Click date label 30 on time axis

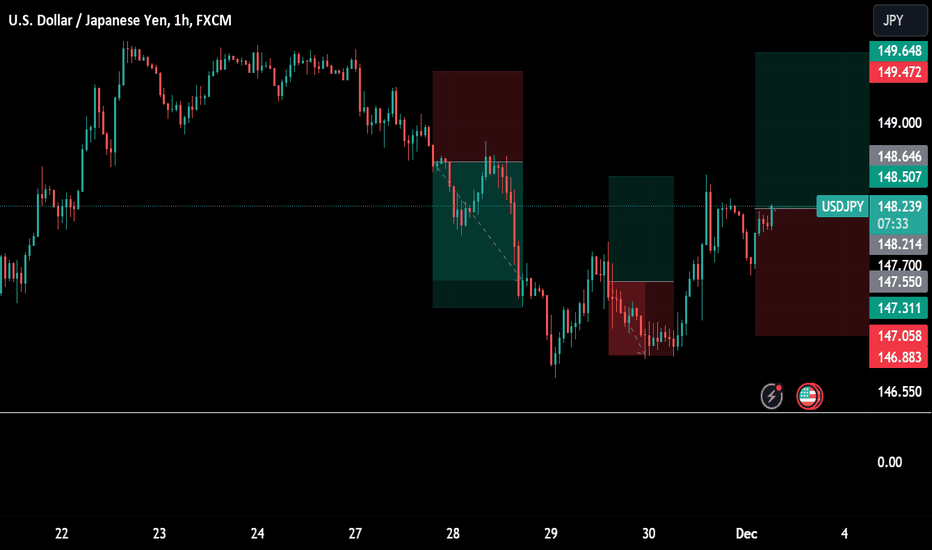[648, 533]
